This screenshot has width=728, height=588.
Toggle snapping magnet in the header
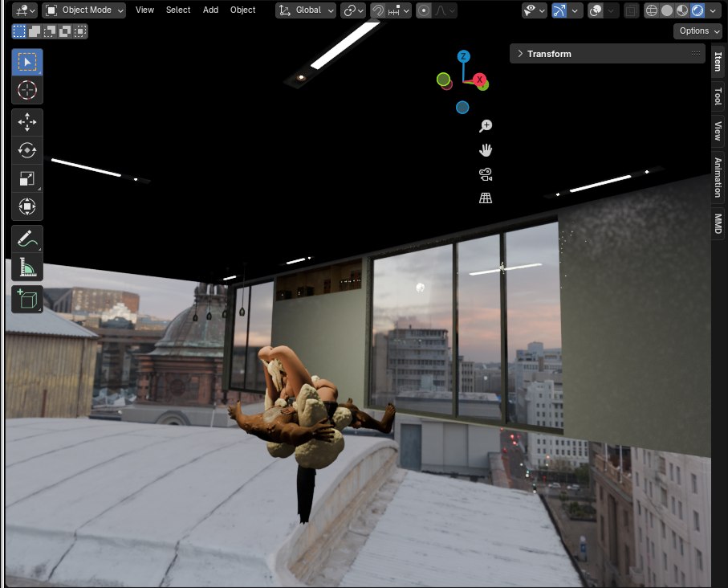pos(378,10)
